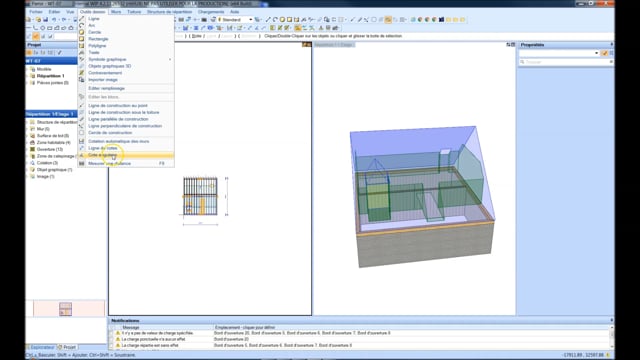640x360 pixels.
Task: Click the plan thumbnail preview below the tree
Action: (65, 309)
